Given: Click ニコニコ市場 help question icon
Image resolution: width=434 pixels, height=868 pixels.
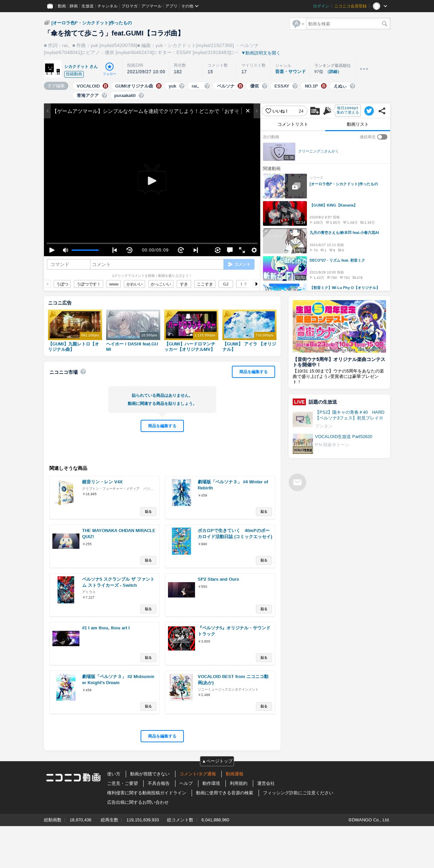Looking at the screenshot, I should point(83,371).
